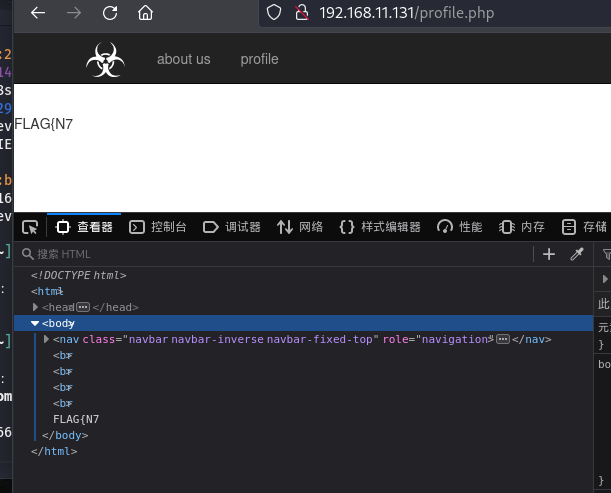Click the biohazard site logo
The image size is (611, 493).
pyautogui.click(x=105, y=60)
